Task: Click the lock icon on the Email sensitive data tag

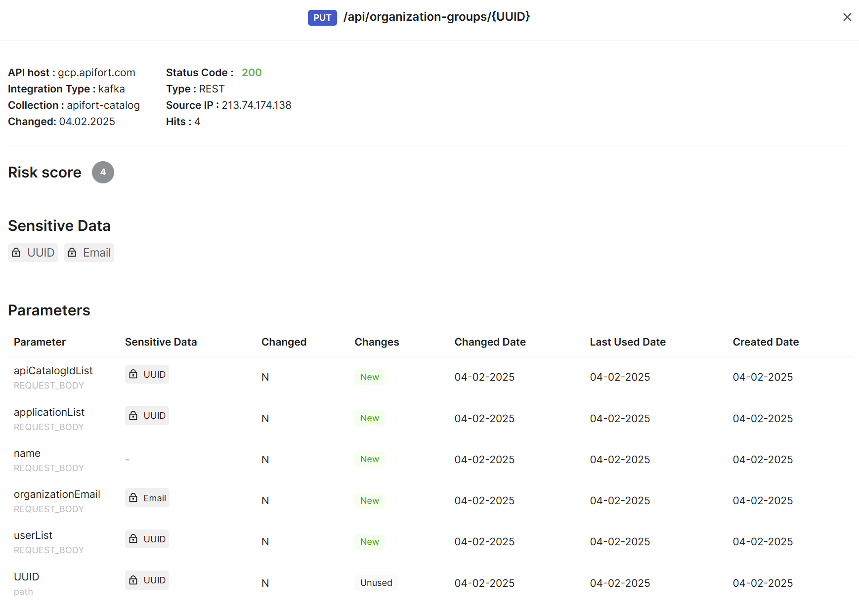Action: click(x=72, y=253)
